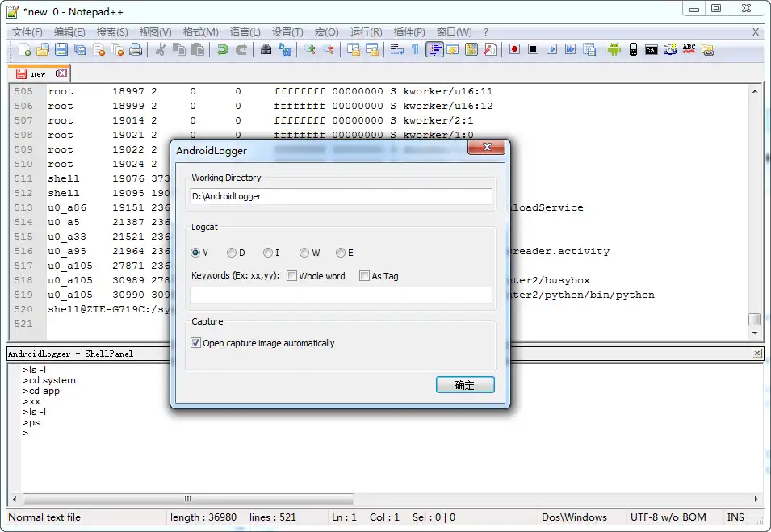Image resolution: width=771 pixels, height=532 pixels.
Task: Open the 视图(V) menu
Action: 155,32
